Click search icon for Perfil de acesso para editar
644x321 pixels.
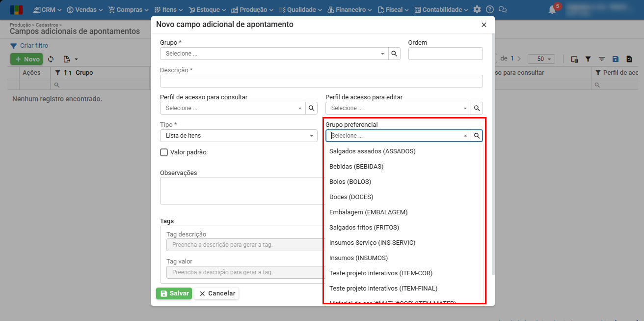click(x=477, y=108)
